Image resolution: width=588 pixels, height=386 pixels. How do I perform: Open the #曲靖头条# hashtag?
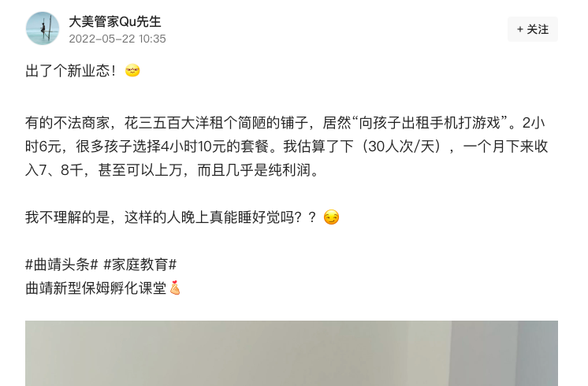[61, 265]
